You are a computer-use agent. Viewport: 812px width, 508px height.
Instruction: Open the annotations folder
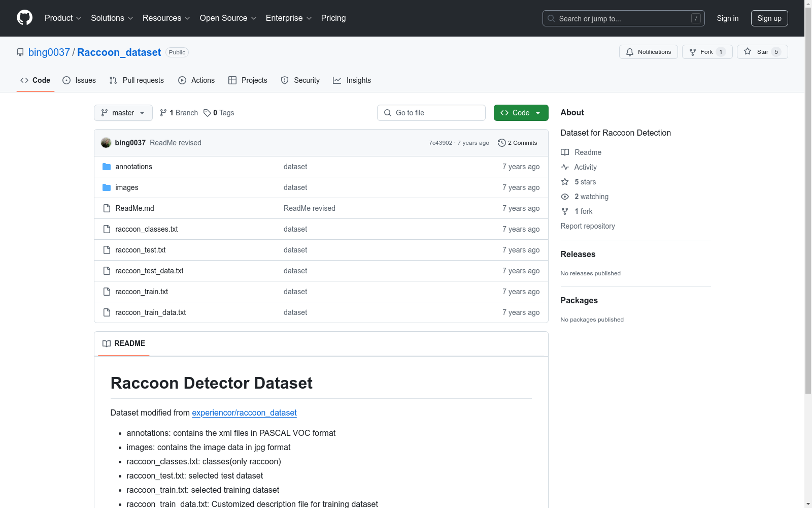click(134, 167)
